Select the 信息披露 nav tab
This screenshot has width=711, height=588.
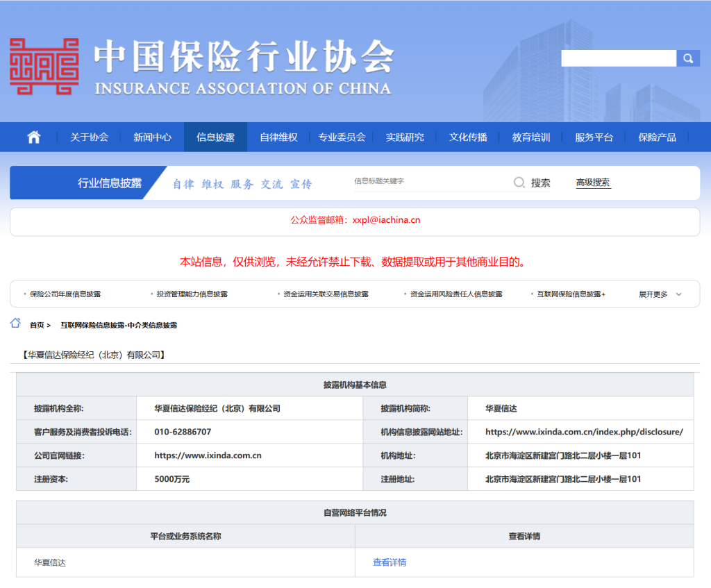[x=215, y=137]
